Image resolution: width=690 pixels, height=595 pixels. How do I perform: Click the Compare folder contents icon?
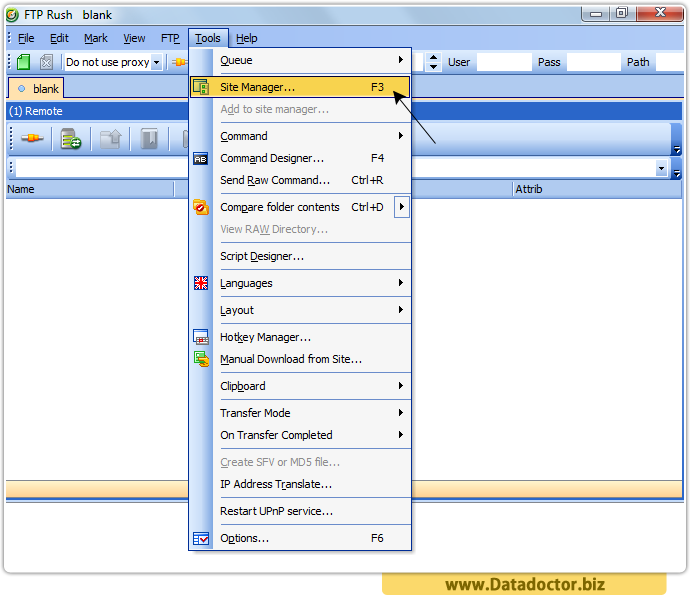(201, 207)
